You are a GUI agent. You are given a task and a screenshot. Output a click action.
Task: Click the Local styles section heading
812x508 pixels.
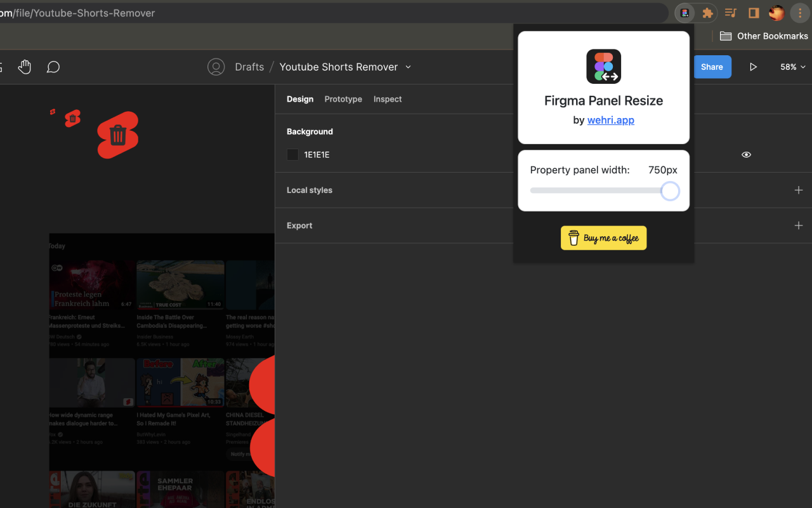pos(310,190)
